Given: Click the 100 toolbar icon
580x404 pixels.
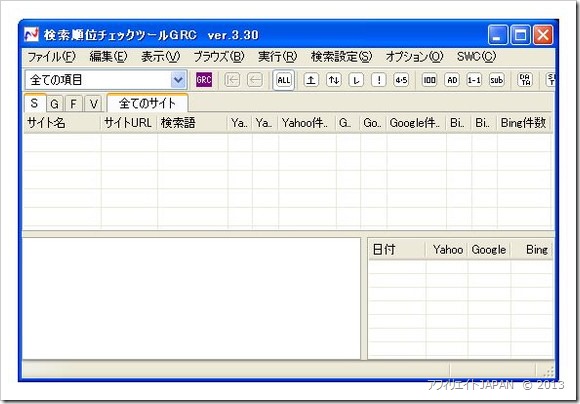Looking at the screenshot, I should [429, 80].
